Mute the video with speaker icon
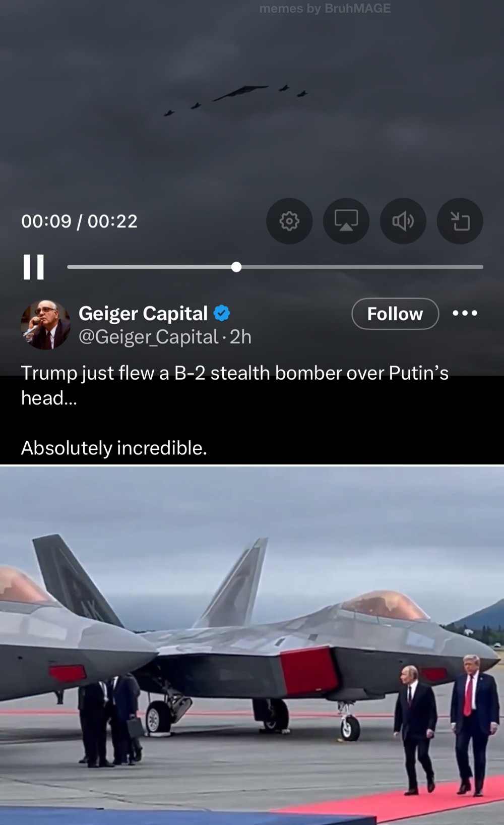 403,221
